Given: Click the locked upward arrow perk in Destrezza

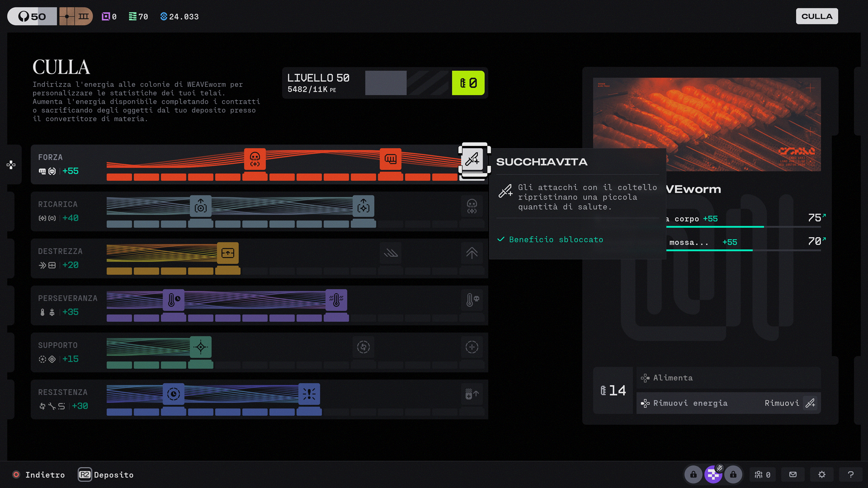Looking at the screenshot, I should [472, 253].
